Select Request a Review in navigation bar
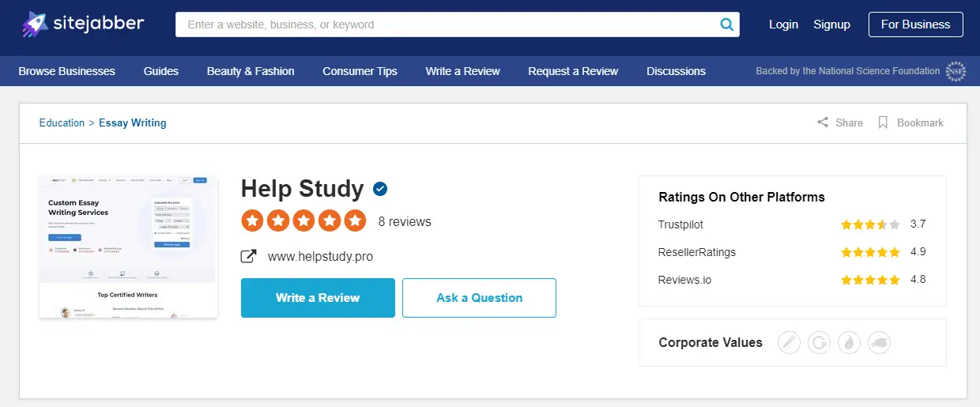This screenshot has height=407, width=980. [573, 71]
